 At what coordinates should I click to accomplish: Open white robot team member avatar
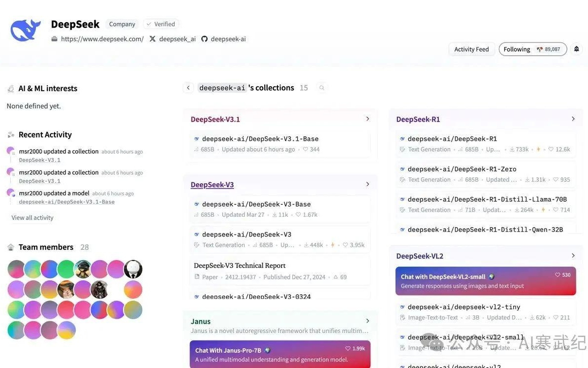pos(133,269)
